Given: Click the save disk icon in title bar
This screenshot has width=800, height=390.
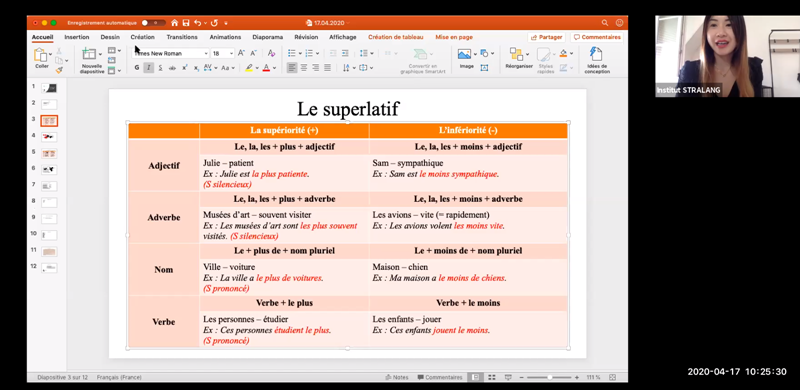Looking at the screenshot, I should 186,23.
